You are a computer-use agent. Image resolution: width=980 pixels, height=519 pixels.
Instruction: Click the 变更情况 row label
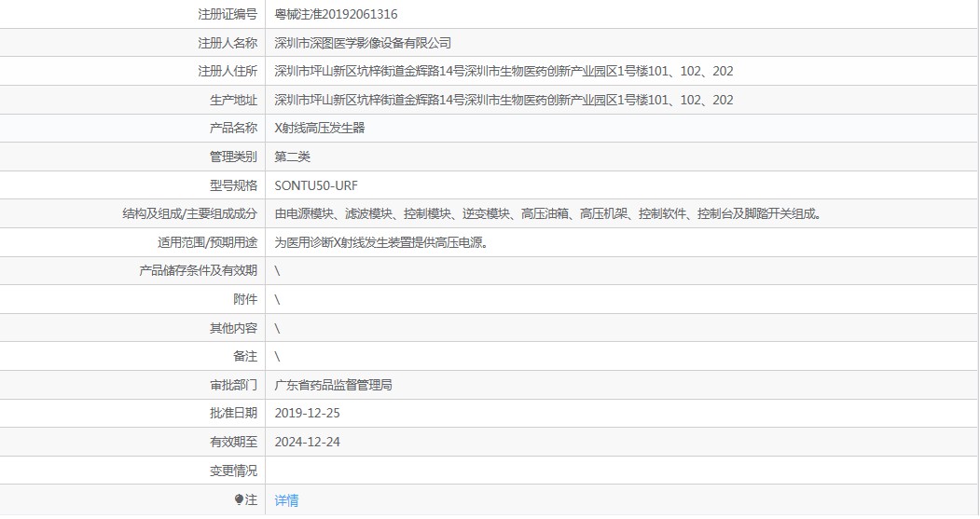pyautogui.click(x=233, y=471)
